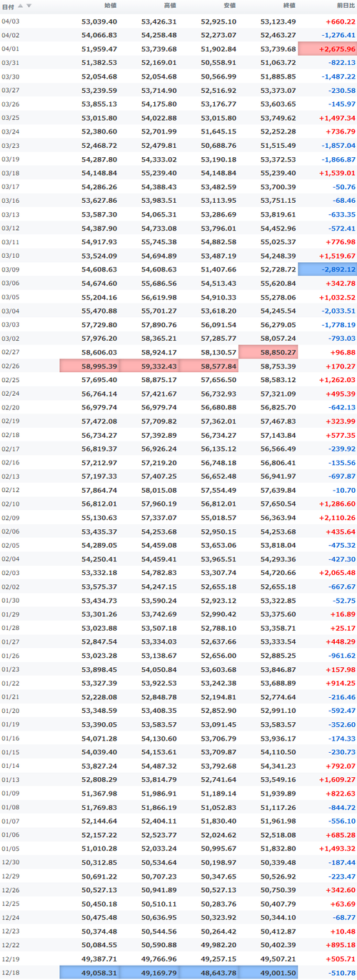Select the 03/09 date cell

11,269
